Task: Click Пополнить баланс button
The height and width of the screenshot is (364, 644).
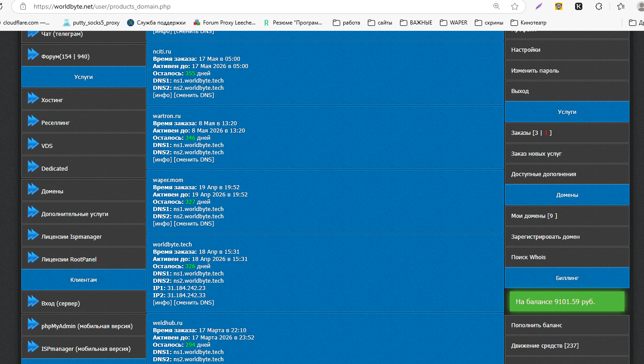Action: (537, 325)
